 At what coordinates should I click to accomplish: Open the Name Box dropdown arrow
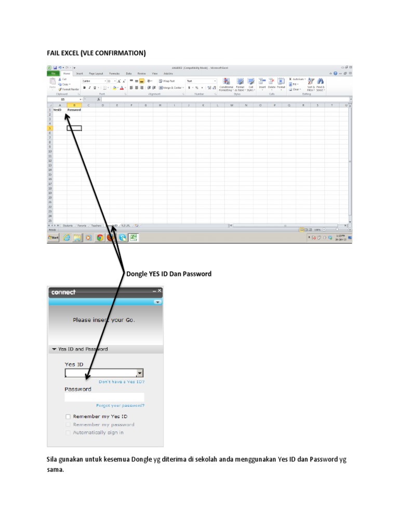point(81,99)
